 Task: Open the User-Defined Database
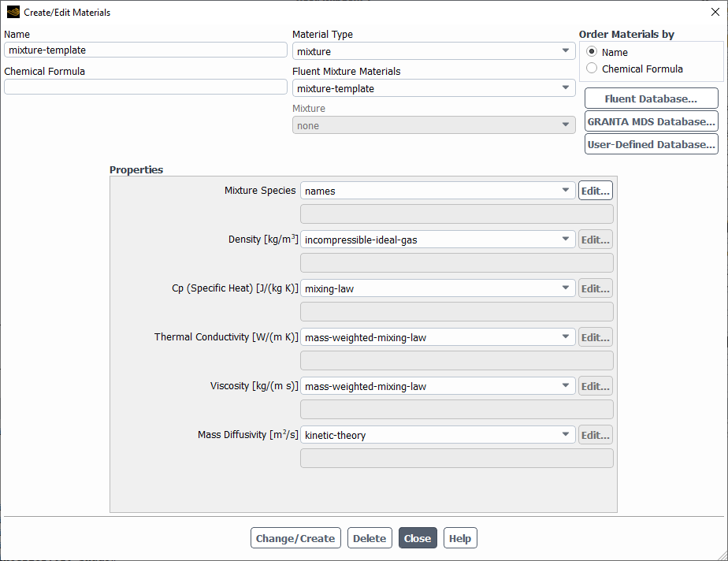pos(651,144)
